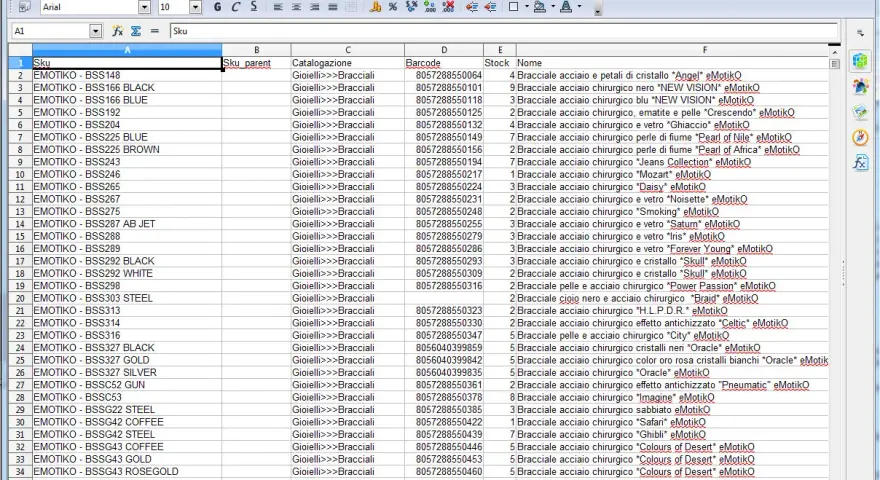Select column D header
Viewport: 880px width, 480px height.
pyautogui.click(x=444, y=50)
